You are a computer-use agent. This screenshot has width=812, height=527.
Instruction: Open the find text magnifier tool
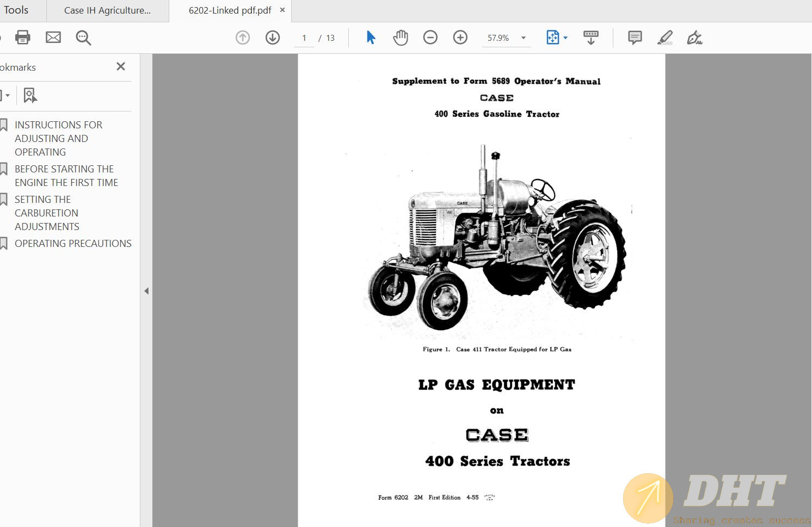pos(83,38)
